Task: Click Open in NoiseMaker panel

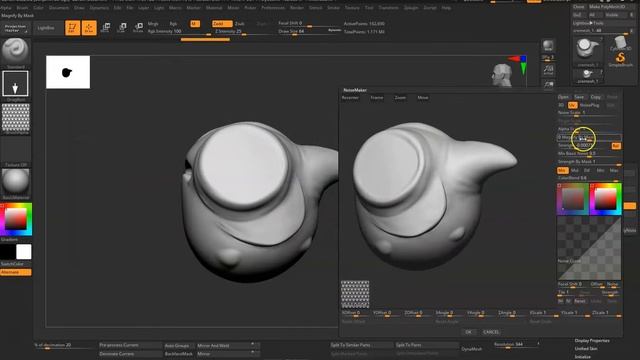Action: click(563, 97)
